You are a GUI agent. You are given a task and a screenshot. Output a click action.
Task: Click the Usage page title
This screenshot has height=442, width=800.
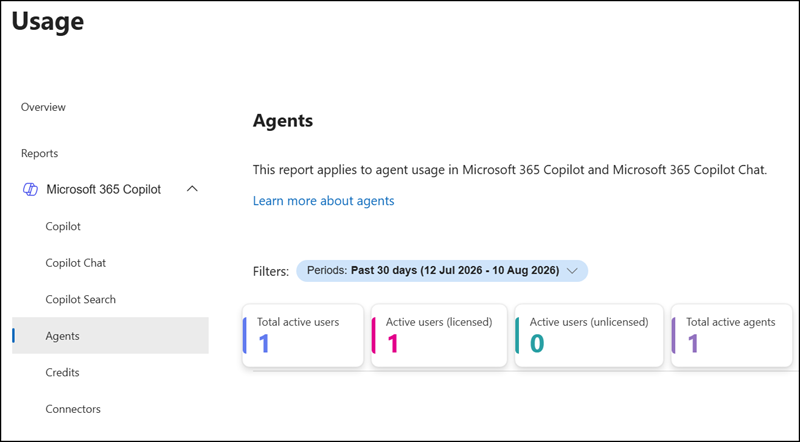tap(47, 21)
